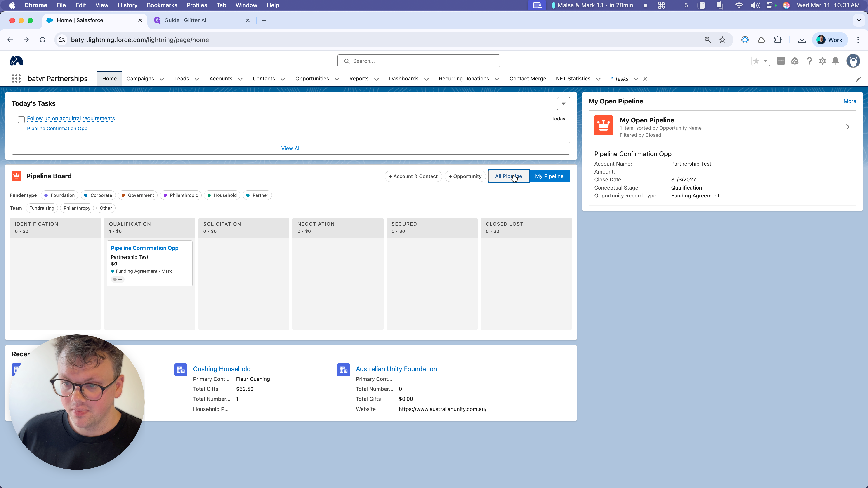Open macOS Control Center icon
This screenshot has width=868, height=488.
(769, 5)
